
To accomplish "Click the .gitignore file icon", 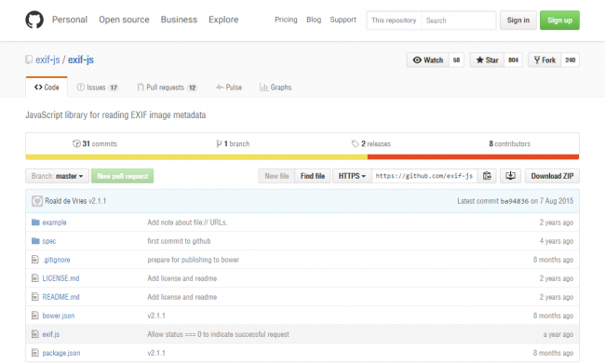I will point(35,260).
